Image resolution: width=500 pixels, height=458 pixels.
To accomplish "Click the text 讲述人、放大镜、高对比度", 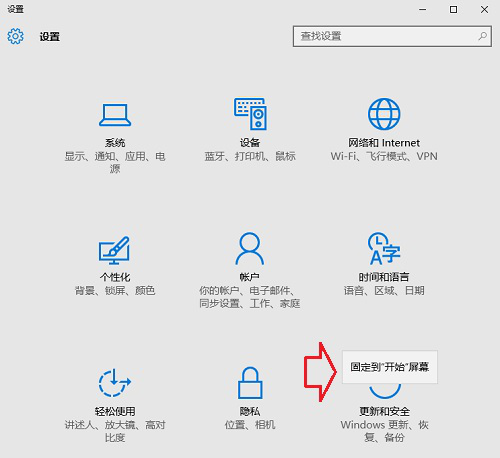I will coord(115,431).
